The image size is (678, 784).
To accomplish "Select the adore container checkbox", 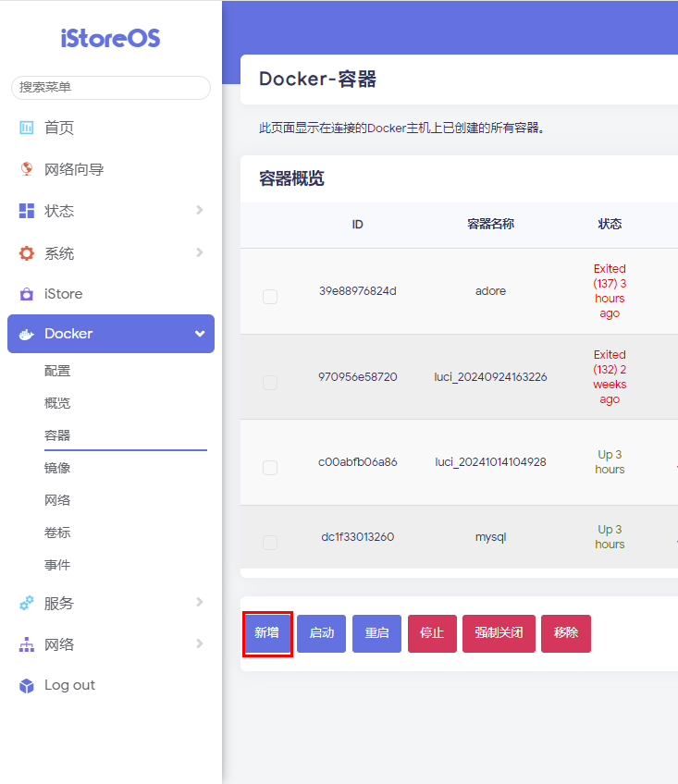I will (270, 297).
